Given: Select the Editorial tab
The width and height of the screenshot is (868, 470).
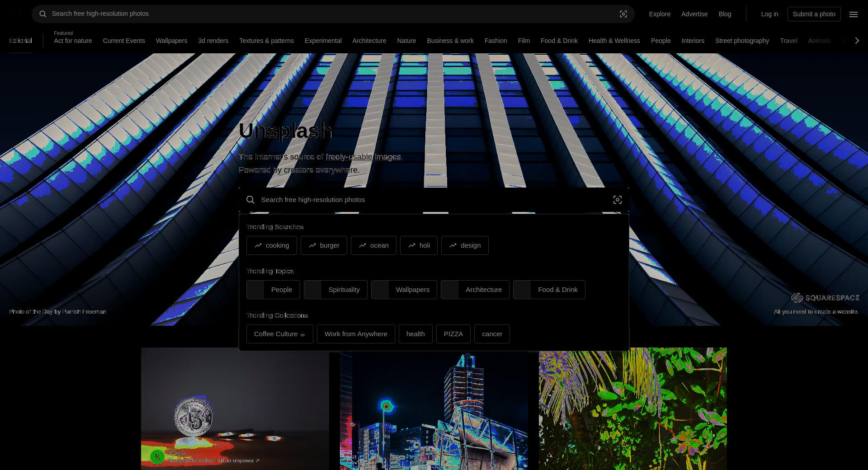Looking at the screenshot, I should click(20, 41).
